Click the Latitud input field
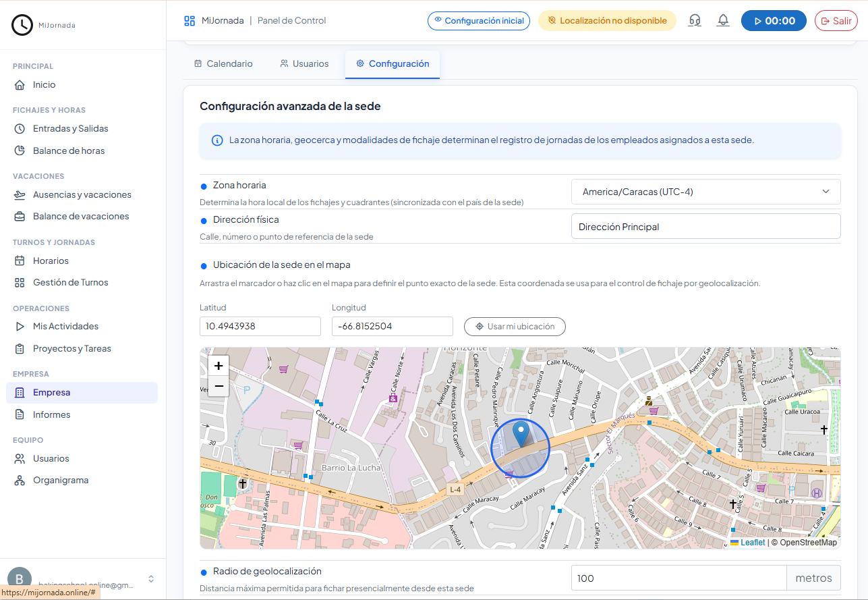The image size is (868, 600). click(x=260, y=327)
